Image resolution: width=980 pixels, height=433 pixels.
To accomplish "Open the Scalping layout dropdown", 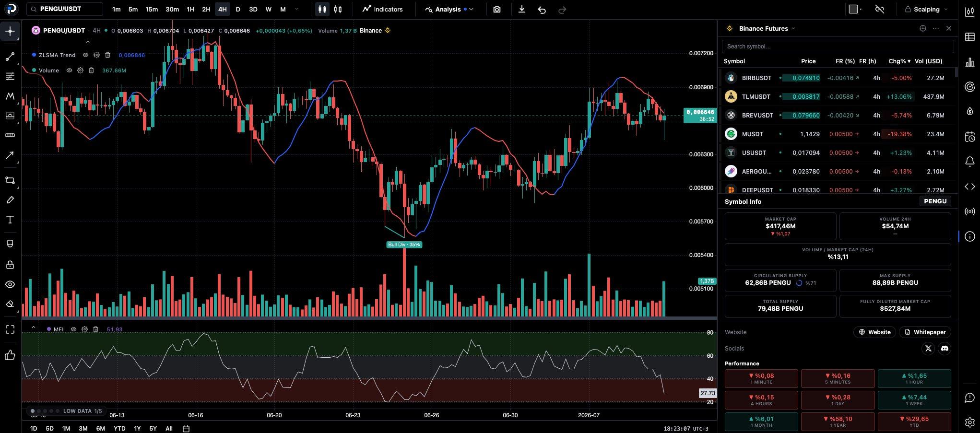I will 926,9.
